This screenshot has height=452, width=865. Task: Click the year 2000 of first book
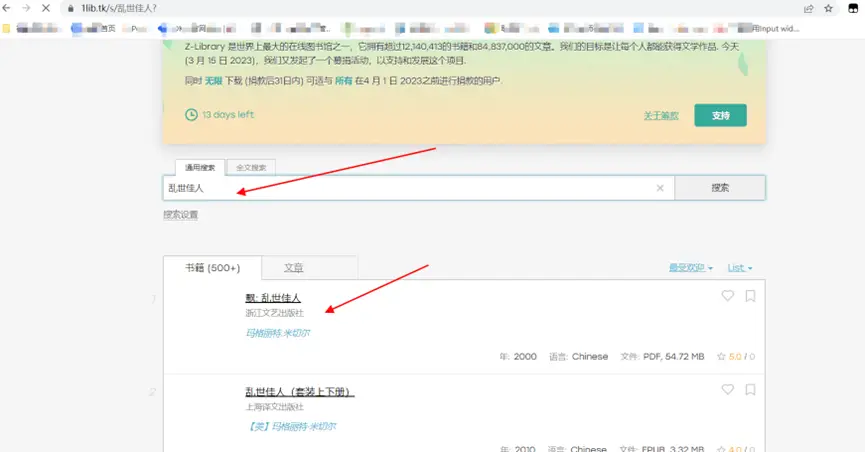point(525,357)
